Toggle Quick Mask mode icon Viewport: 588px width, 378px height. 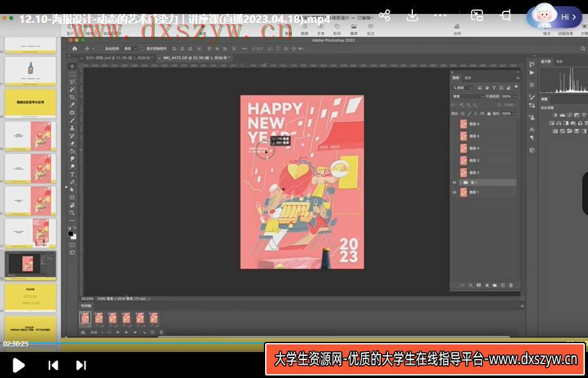click(72, 245)
